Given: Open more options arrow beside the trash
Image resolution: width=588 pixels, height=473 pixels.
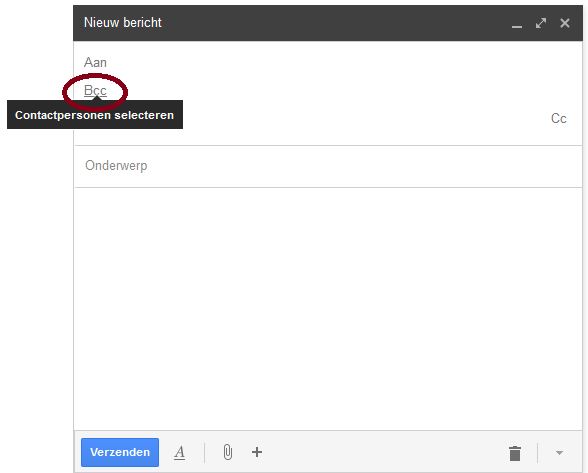Looking at the screenshot, I should tap(559, 453).
